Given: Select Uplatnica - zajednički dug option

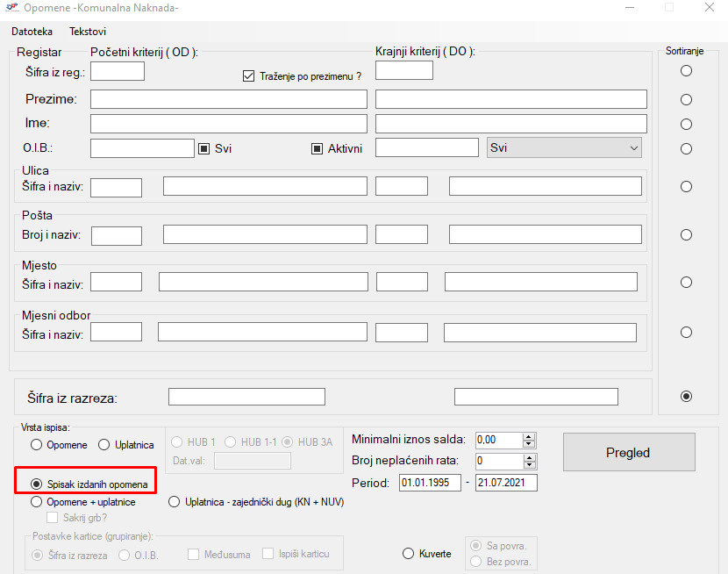Looking at the screenshot, I should click(175, 502).
